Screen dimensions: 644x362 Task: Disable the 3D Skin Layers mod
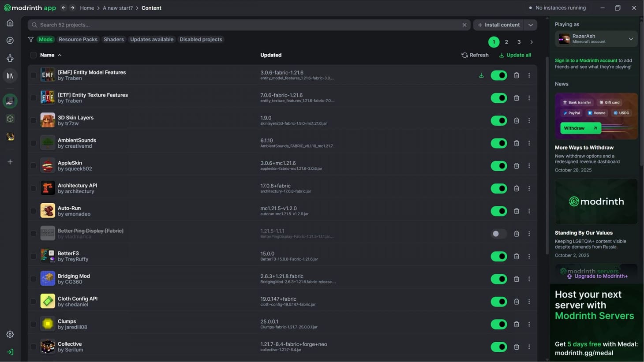click(499, 121)
